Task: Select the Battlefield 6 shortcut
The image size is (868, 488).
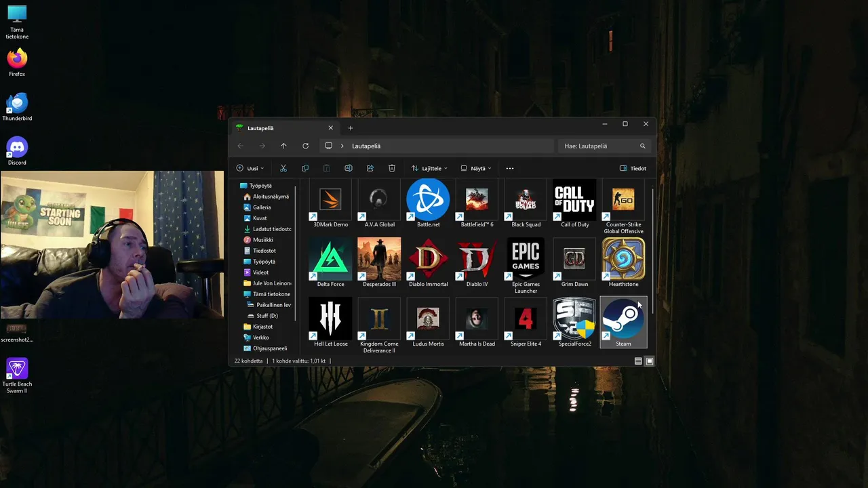Action: point(477,203)
